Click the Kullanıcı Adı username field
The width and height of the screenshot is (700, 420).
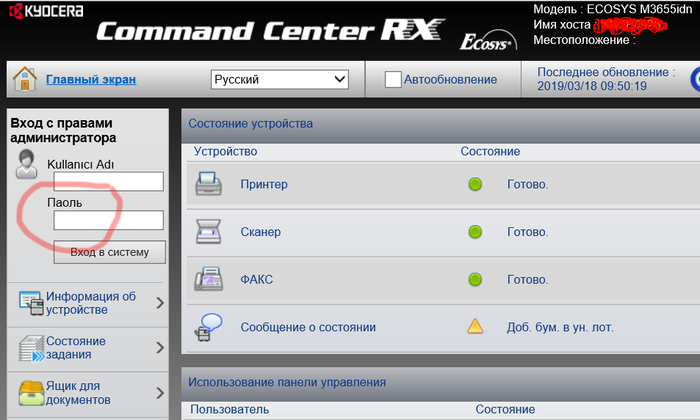(x=108, y=181)
